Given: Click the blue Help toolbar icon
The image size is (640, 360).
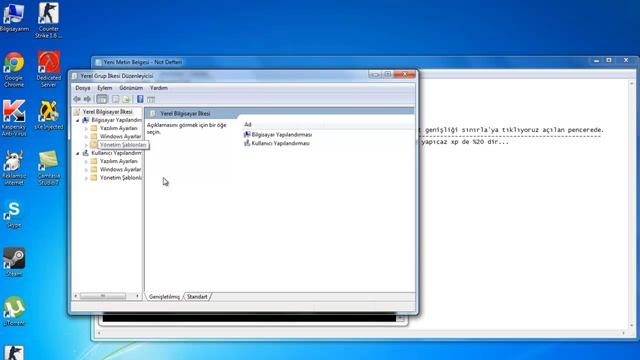Looking at the screenshot, I should [140, 99].
